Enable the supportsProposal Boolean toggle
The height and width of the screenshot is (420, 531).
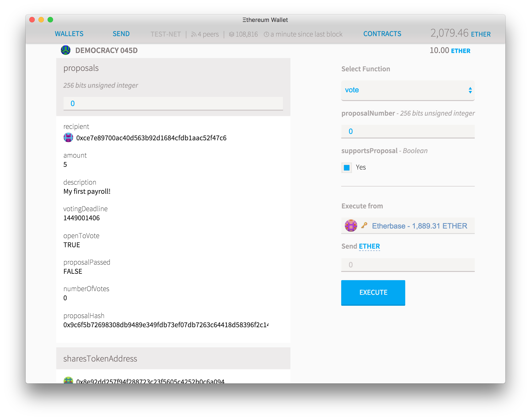(x=348, y=167)
